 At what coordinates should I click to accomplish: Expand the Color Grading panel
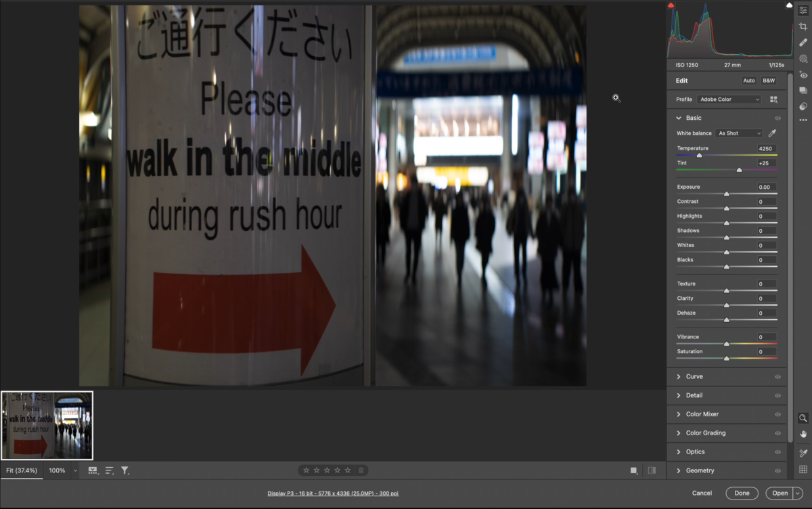(x=679, y=433)
